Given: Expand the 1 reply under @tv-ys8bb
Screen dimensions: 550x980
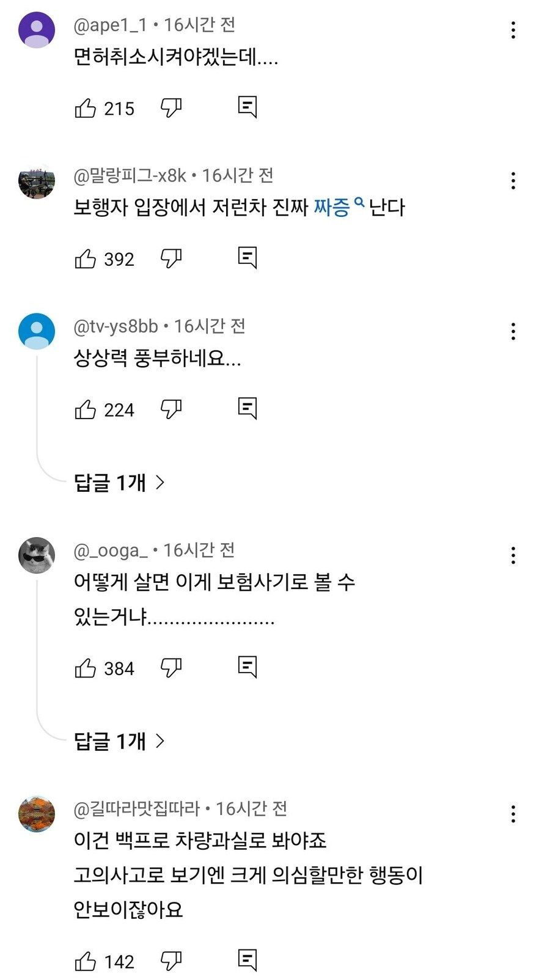Looking at the screenshot, I should (119, 483).
